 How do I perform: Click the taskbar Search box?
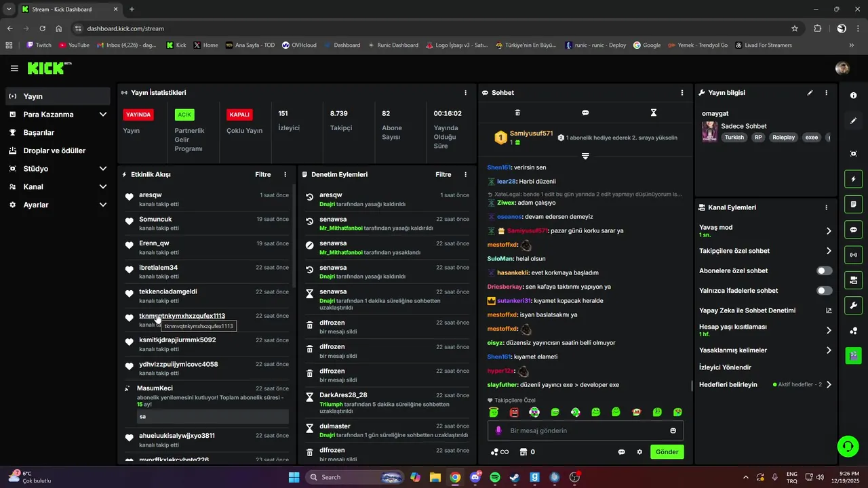pos(355,477)
